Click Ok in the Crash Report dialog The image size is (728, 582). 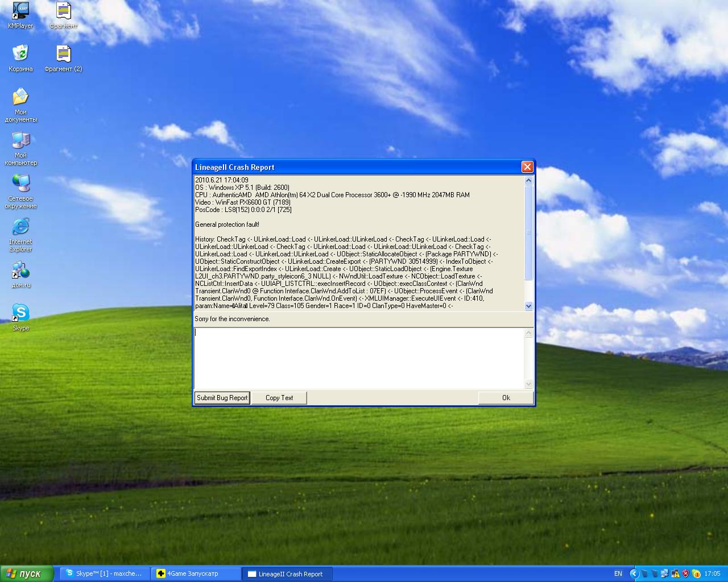point(506,398)
